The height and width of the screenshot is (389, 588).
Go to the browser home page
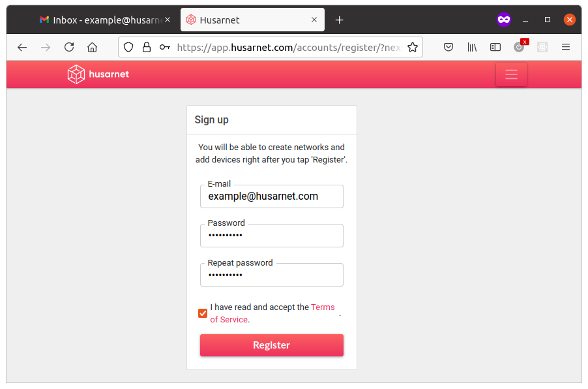pyautogui.click(x=92, y=47)
